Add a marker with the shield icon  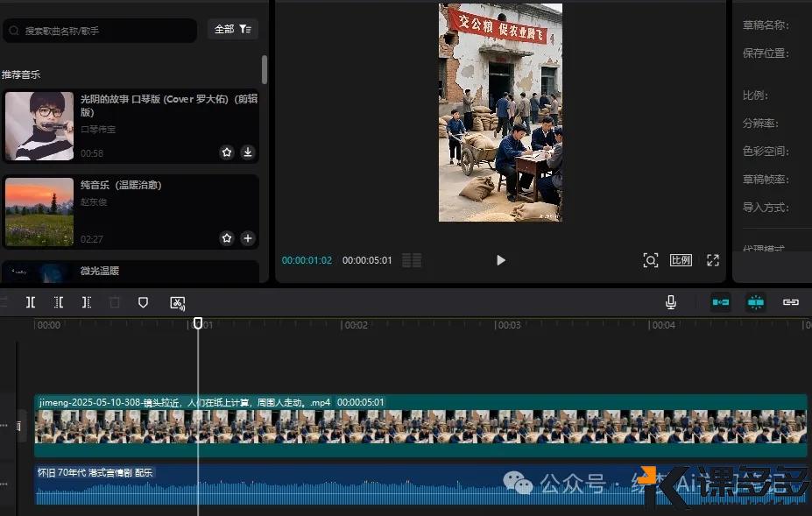[144, 302]
